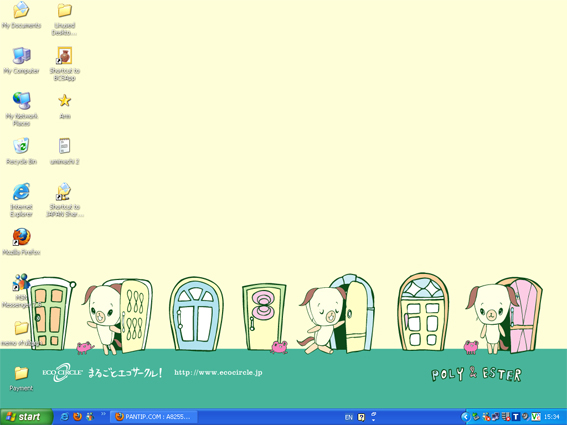Click the Windows start button
The height and width of the screenshot is (425, 567).
(26, 417)
